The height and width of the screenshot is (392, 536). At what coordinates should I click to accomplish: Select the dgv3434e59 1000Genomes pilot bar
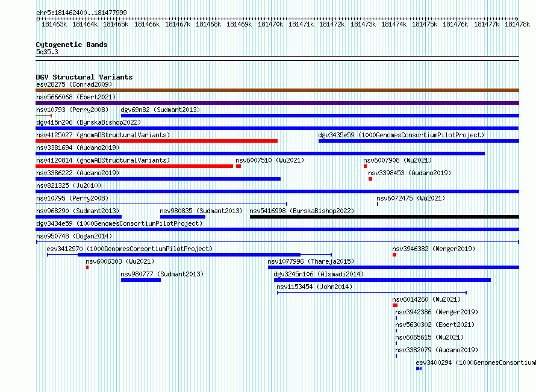pyautogui.click(x=277, y=229)
